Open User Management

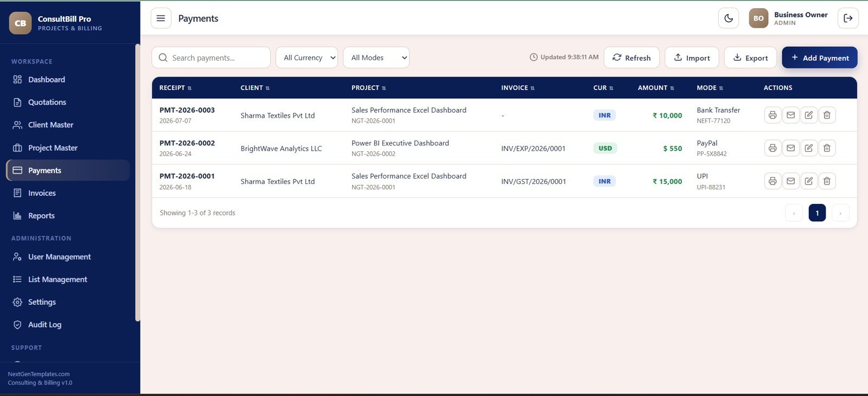pyautogui.click(x=68, y=257)
